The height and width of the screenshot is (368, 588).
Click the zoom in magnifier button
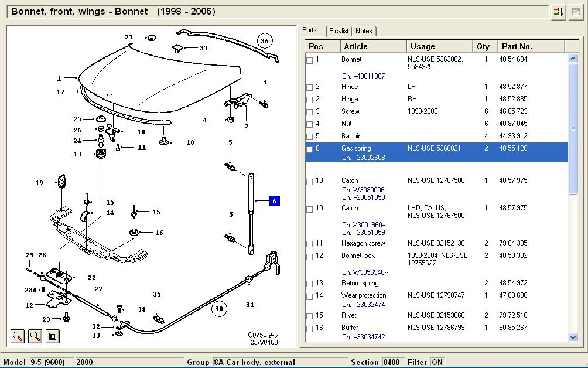18,336
